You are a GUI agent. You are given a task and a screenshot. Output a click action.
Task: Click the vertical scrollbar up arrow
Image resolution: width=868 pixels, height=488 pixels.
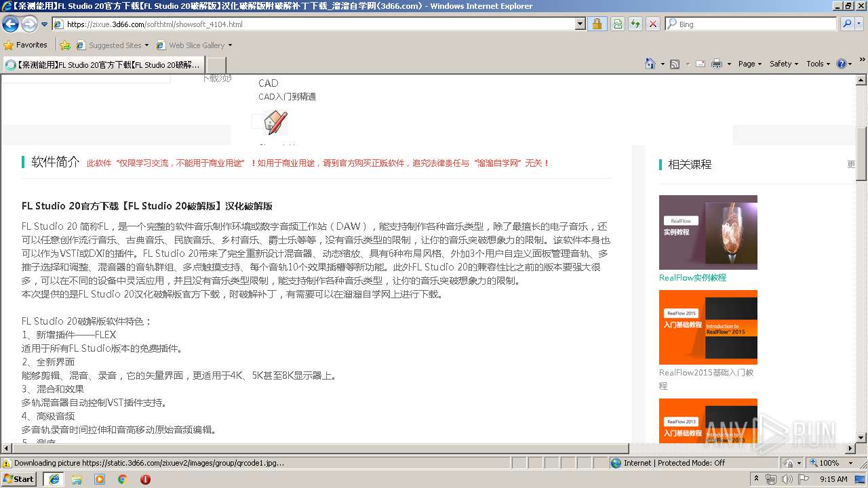click(861, 80)
